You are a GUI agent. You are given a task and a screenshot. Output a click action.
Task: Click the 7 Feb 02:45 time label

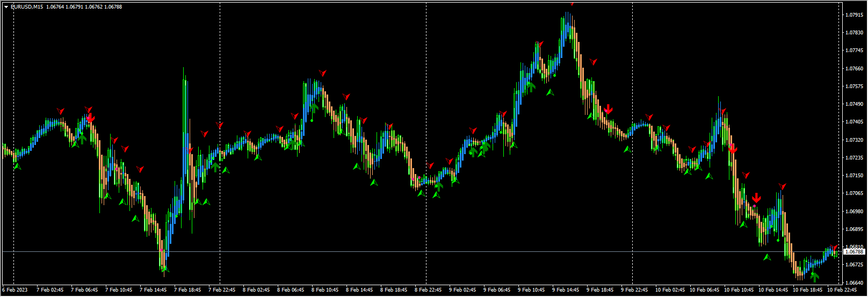(50, 290)
